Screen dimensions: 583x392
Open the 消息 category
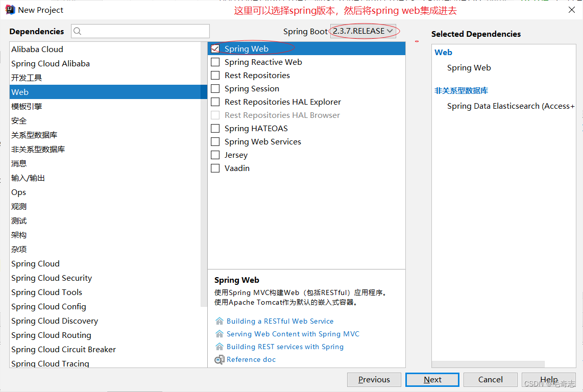pyautogui.click(x=105, y=164)
